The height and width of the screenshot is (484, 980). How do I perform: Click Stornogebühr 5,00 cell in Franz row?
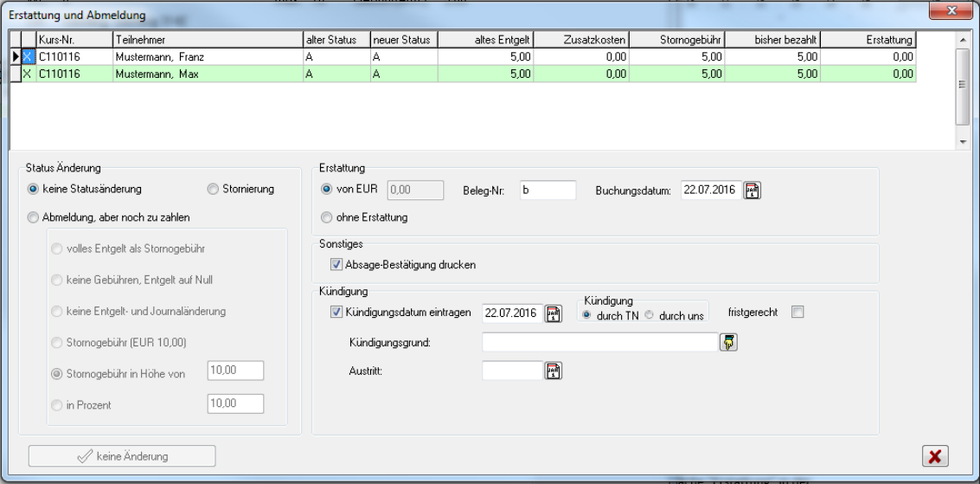677,57
